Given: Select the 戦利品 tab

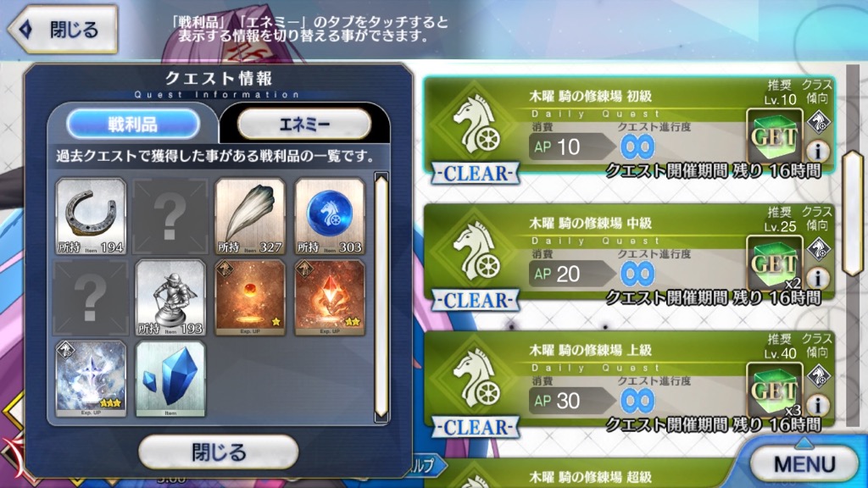Looking at the screenshot, I should pos(133,124).
